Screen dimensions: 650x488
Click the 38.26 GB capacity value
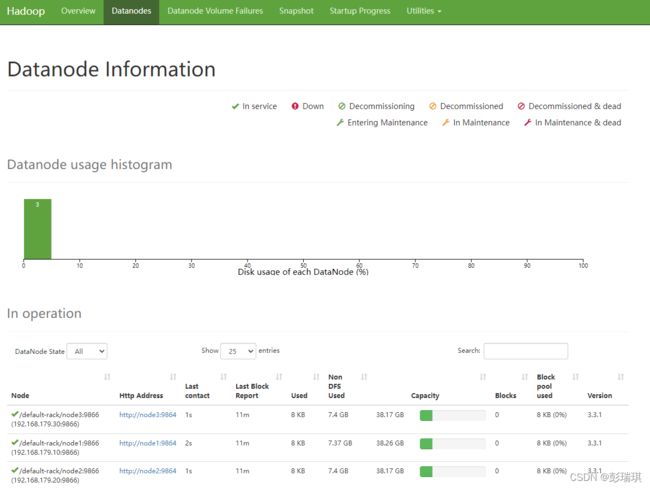point(390,443)
